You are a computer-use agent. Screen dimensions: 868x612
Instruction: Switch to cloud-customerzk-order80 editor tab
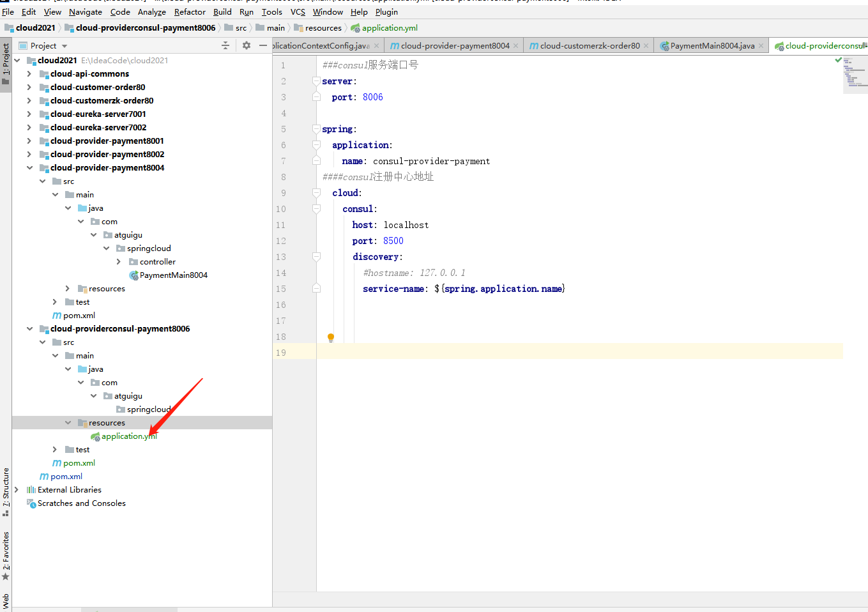coord(590,45)
